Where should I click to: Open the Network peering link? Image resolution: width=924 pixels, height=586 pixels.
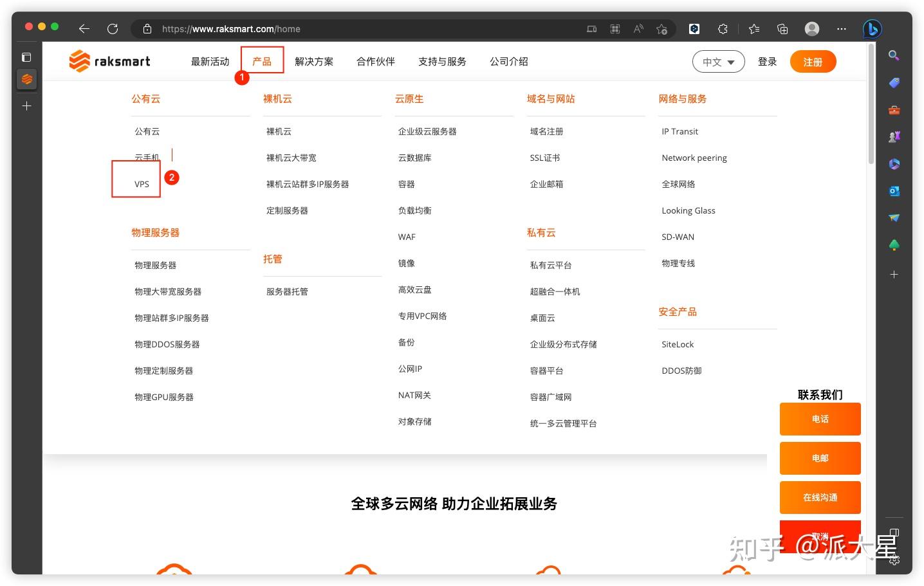694,158
